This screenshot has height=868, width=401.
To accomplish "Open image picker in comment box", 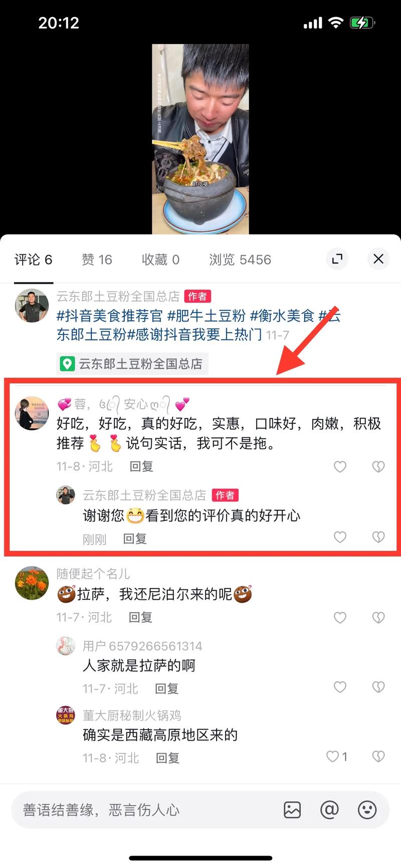I will pyautogui.click(x=292, y=810).
